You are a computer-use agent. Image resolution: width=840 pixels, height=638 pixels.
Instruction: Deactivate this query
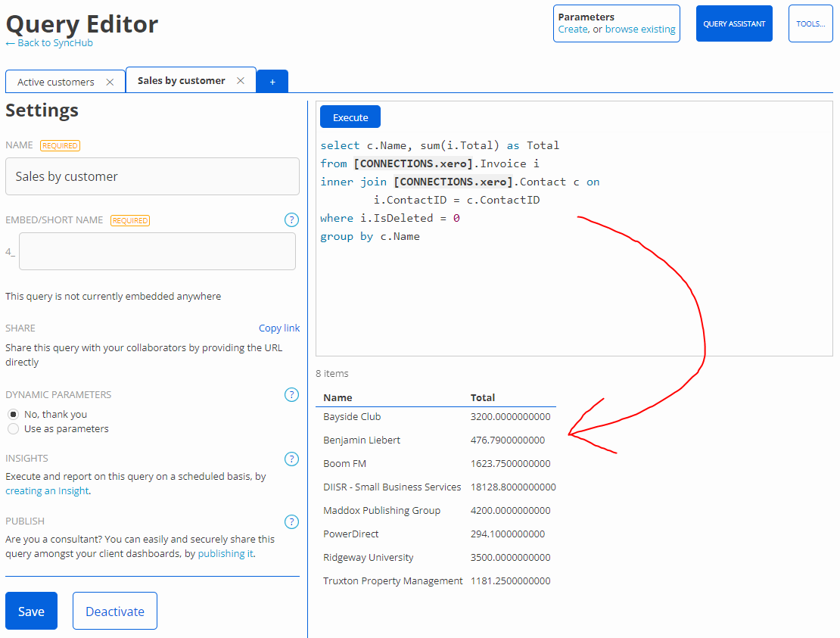click(x=115, y=611)
